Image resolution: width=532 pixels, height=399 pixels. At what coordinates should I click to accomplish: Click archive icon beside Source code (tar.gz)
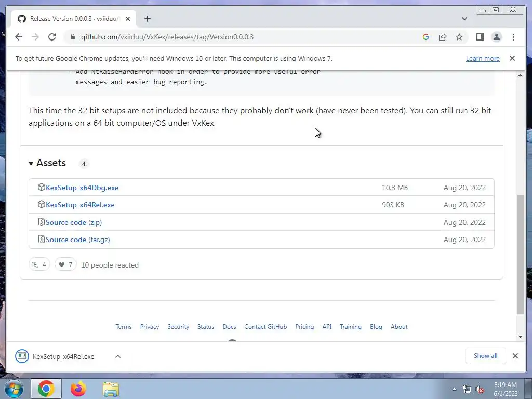pyautogui.click(x=41, y=239)
